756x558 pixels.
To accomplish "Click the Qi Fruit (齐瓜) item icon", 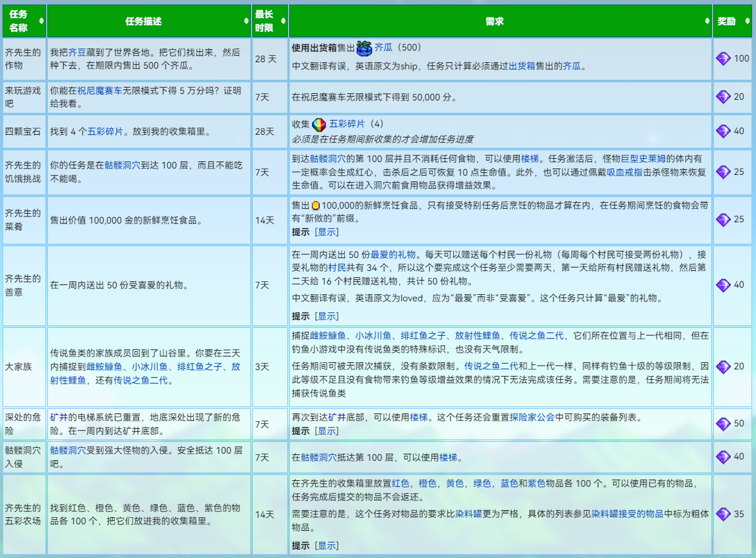I will tap(364, 48).
